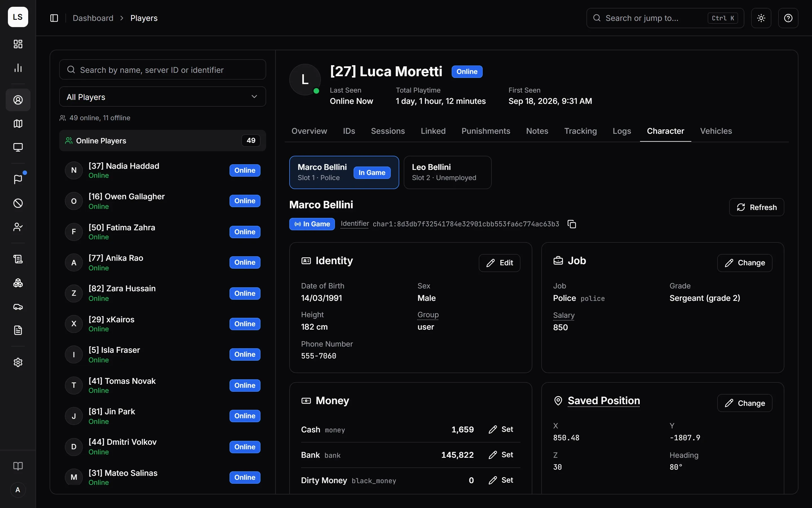
Task: Open the bar chart statistics sidebar icon
Action: pos(18,68)
